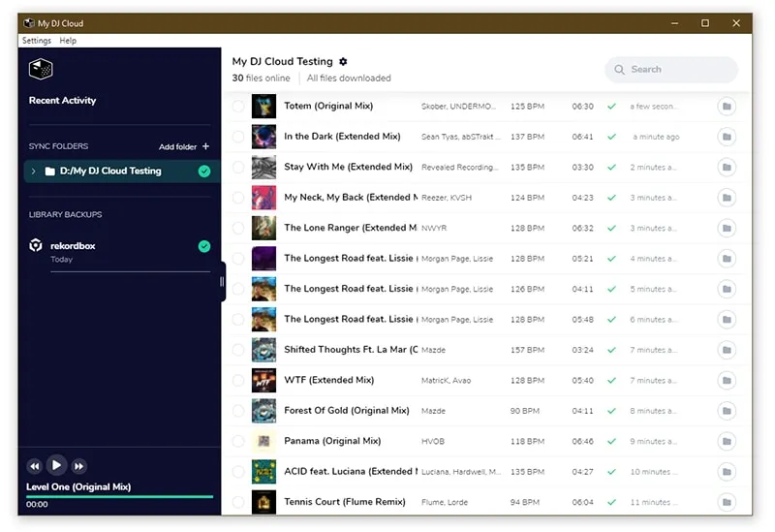Click the artist "Reezer, KVSH"
Viewport: 775px width, 532px height.
pos(447,198)
